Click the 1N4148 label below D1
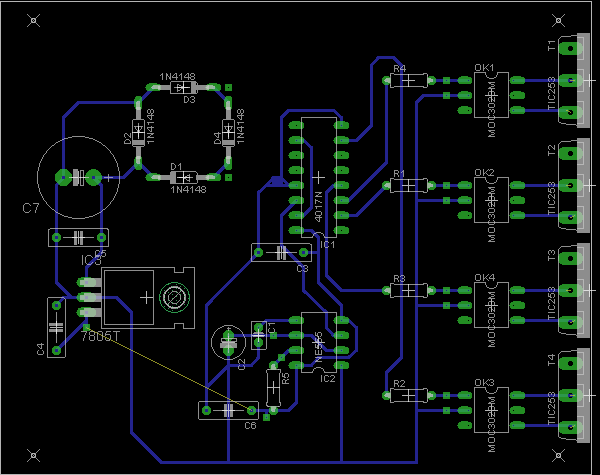 [188, 189]
